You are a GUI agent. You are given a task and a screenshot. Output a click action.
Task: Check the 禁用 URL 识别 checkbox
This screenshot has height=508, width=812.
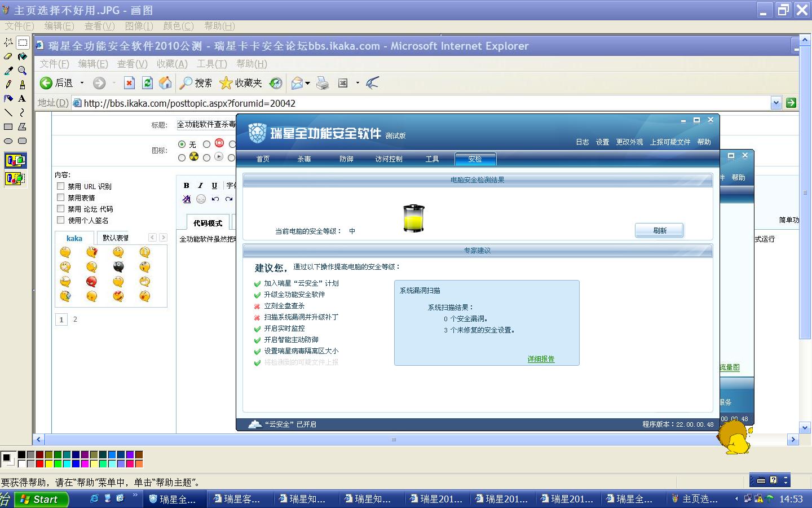[60, 186]
